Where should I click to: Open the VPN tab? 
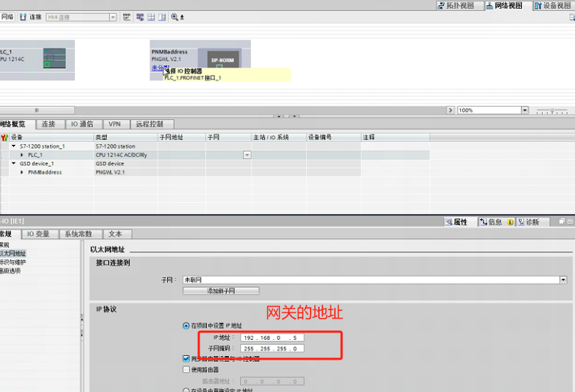coord(114,124)
